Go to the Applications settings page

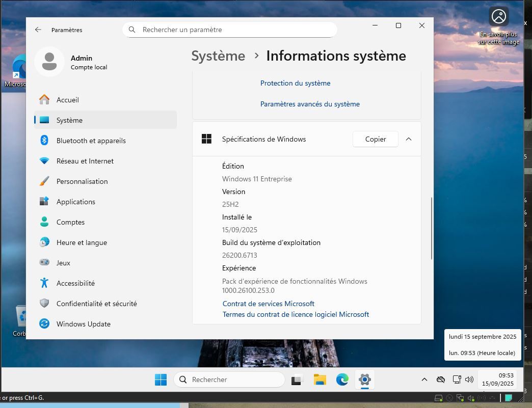point(75,202)
